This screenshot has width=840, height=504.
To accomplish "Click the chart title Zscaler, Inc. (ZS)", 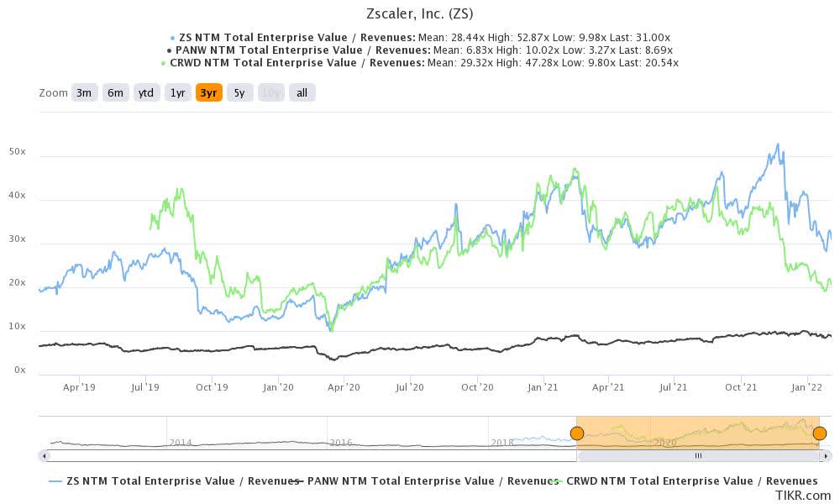I will pos(419,13).
